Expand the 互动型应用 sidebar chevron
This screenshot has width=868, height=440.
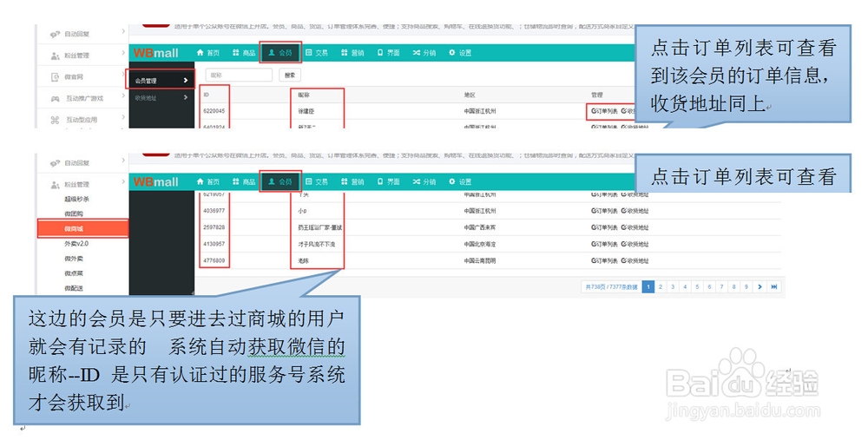click(x=123, y=117)
